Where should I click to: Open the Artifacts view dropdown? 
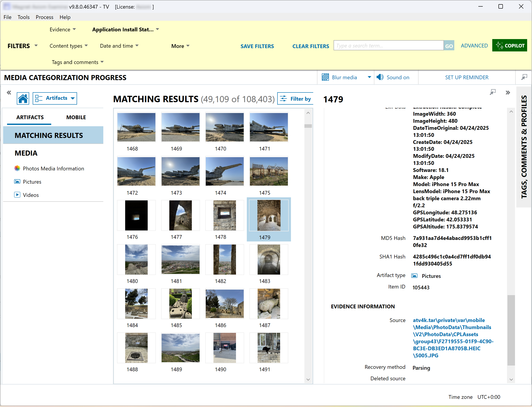55,98
